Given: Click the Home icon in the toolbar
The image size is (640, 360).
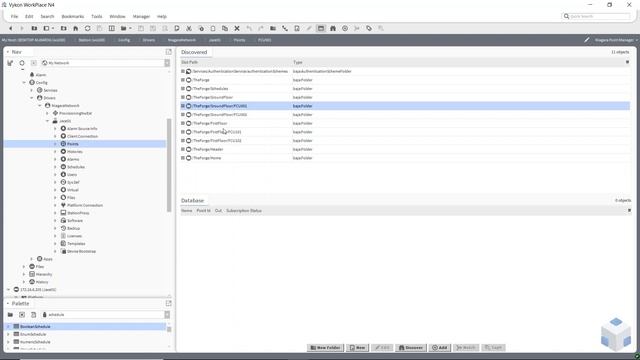Looking at the screenshot, I should 76,29.
